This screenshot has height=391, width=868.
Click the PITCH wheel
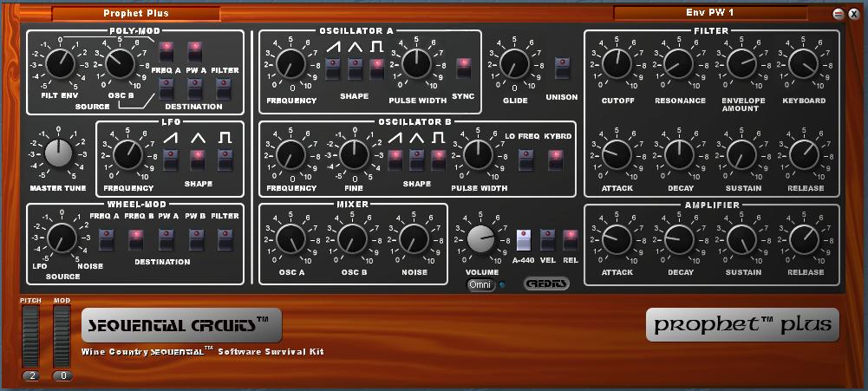click(31, 336)
